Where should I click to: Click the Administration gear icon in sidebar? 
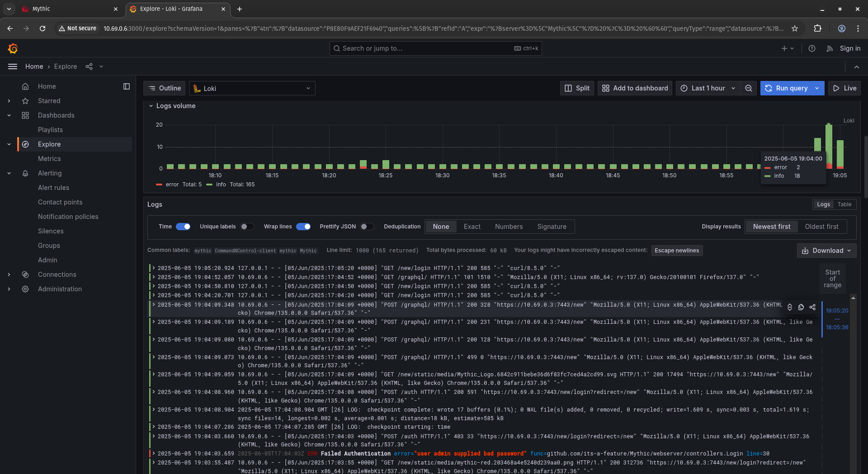click(x=25, y=289)
